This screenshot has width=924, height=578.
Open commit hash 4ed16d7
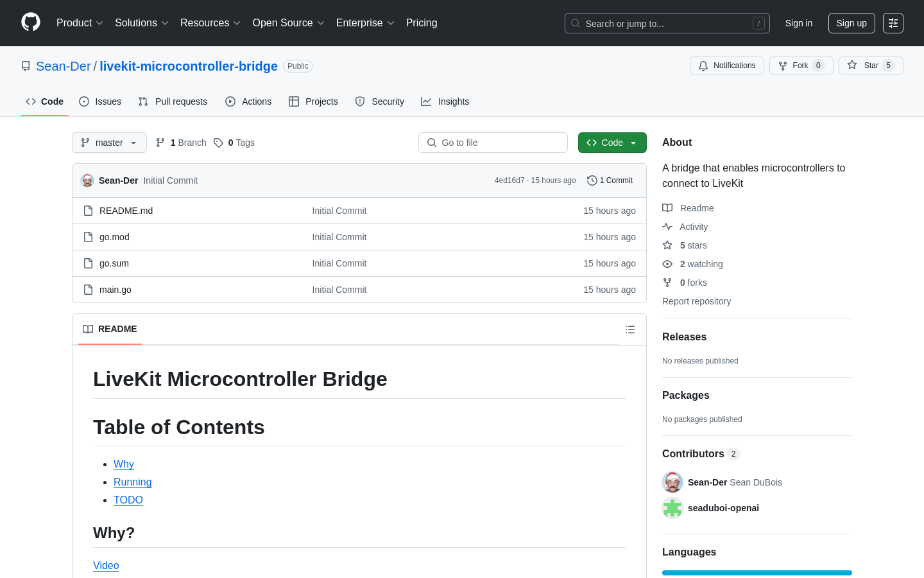pos(509,180)
